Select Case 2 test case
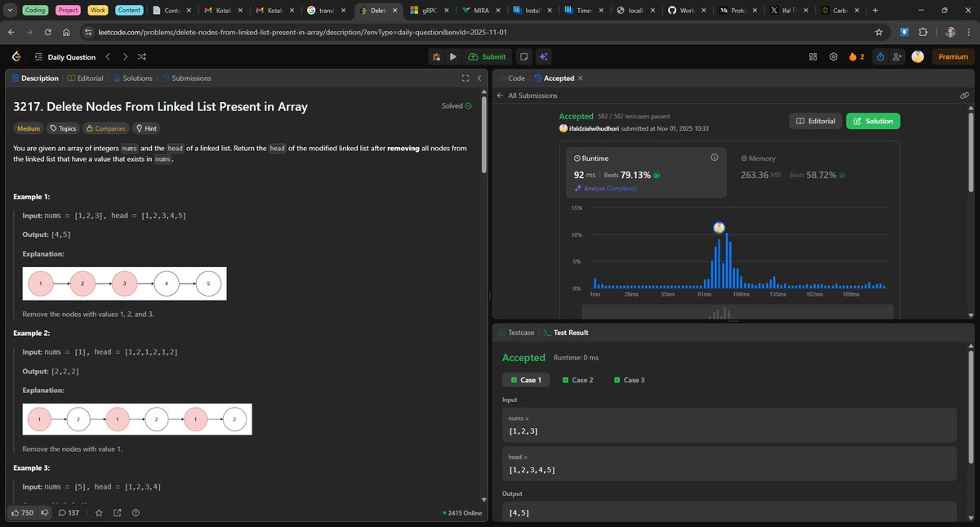Viewport: 980px width, 527px height. tap(577, 380)
